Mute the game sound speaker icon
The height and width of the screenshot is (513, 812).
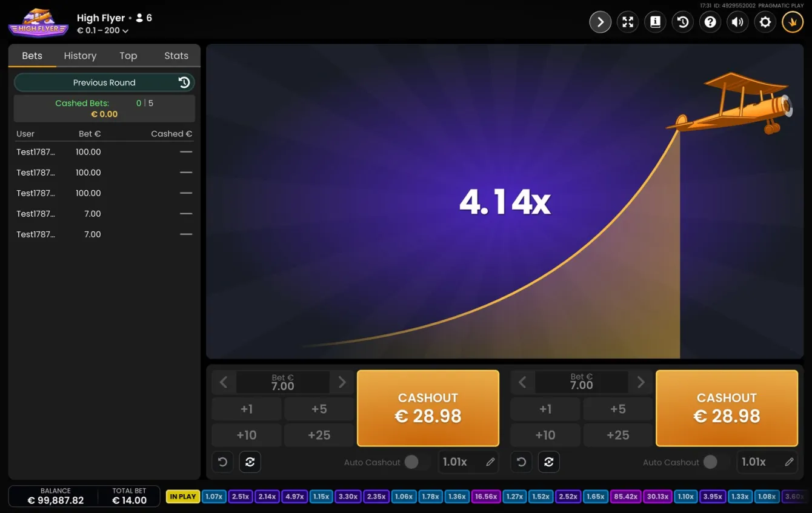[737, 22]
